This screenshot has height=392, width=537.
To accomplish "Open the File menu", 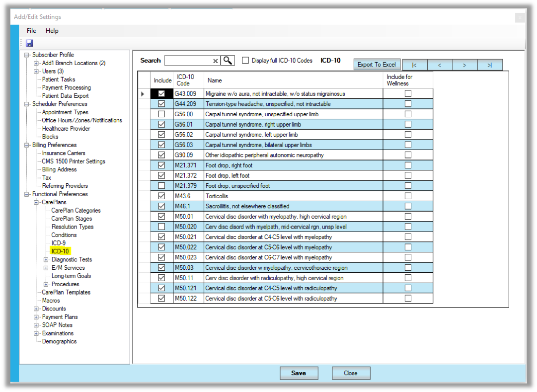I will pyautogui.click(x=31, y=31).
